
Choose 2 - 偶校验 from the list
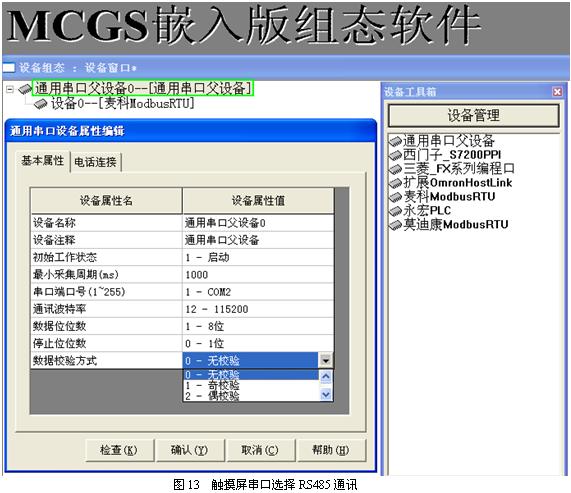tap(251, 396)
